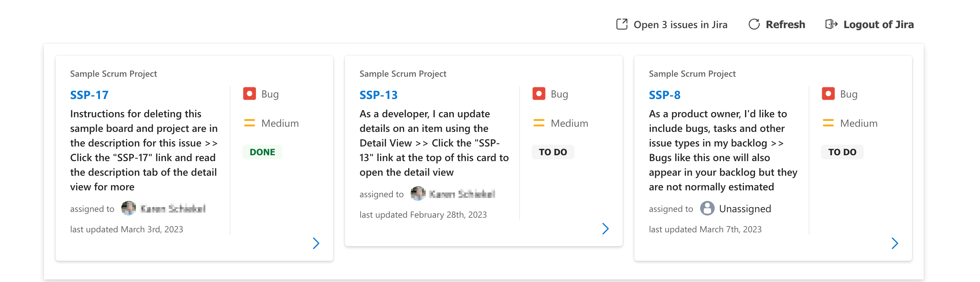The width and height of the screenshot is (980, 282).
Task: Click the red Bug icon on SSP-8
Action: (x=828, y=94)
